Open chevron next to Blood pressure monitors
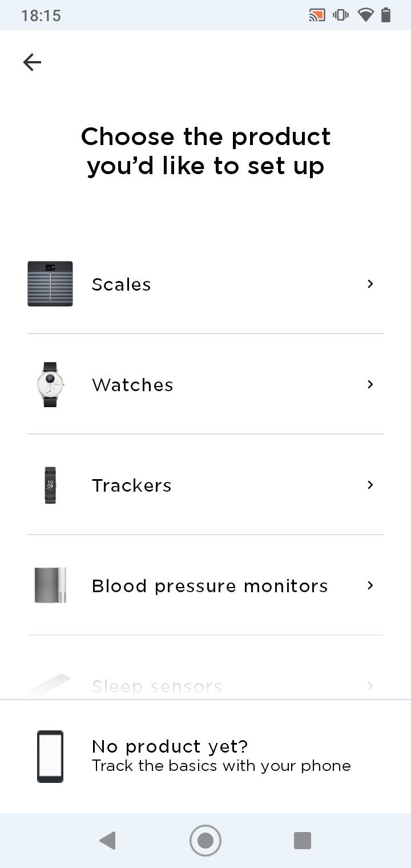Image resolution: width=411 pixels, height=868 pixels. coord(370,585)
